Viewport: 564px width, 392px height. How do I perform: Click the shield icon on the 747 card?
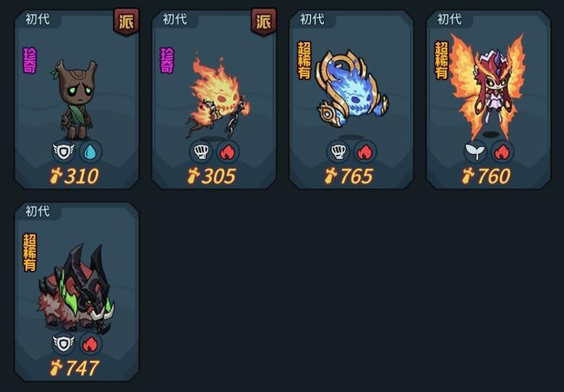(x=64, y=344)
